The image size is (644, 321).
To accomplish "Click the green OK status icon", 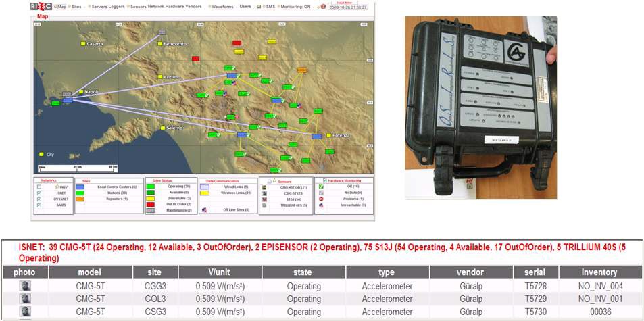I will 321,187.
